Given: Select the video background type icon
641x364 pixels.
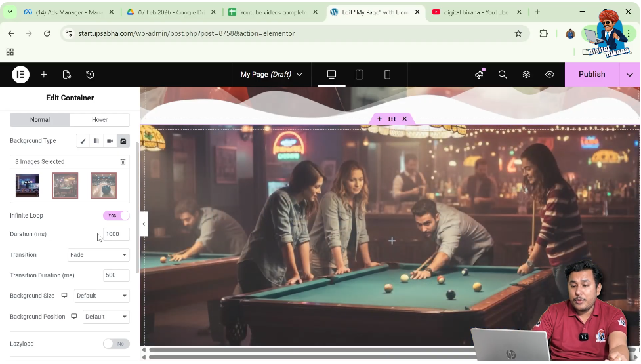Looking at the screenshot, I should tap(110, 141).
